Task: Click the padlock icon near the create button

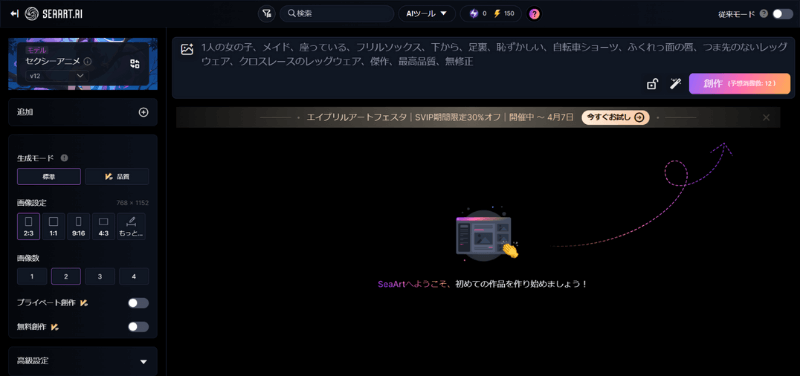Action: click(x=652, y=84)
